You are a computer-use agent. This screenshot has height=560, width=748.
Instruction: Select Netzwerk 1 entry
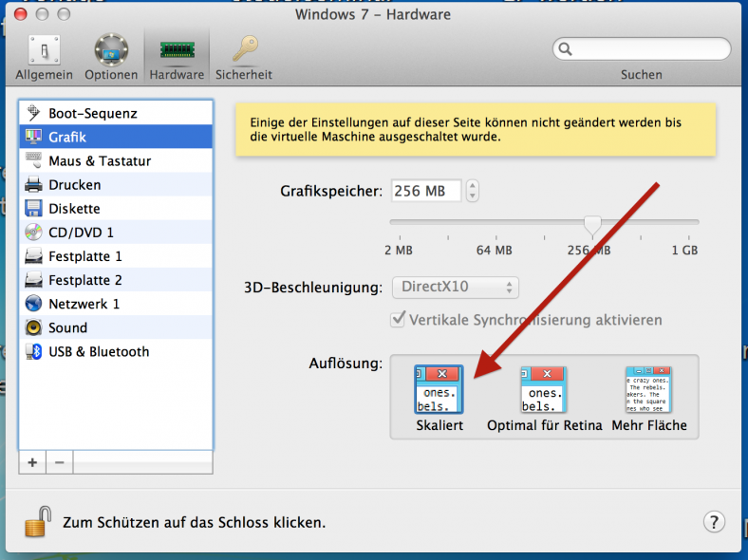(x=116, y=304)
